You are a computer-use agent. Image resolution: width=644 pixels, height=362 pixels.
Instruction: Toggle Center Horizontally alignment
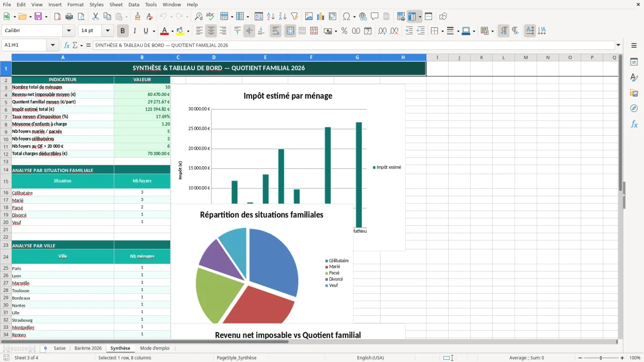[211, 31]
